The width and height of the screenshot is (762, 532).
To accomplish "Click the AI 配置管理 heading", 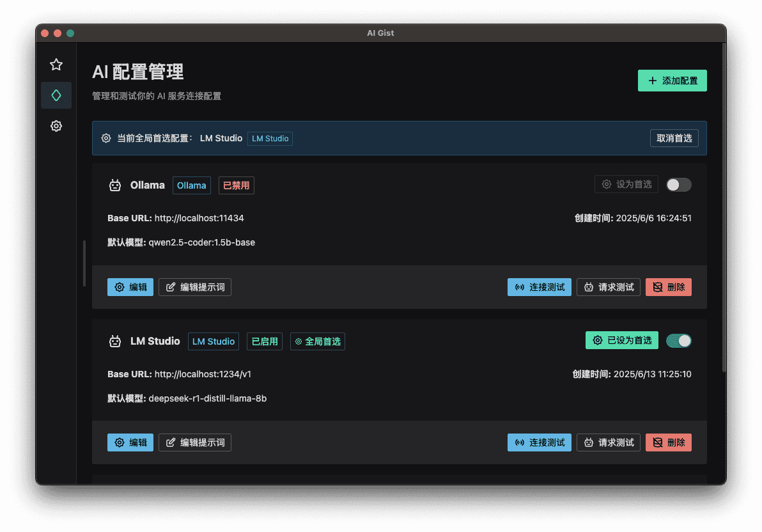I will pos(138,72).
